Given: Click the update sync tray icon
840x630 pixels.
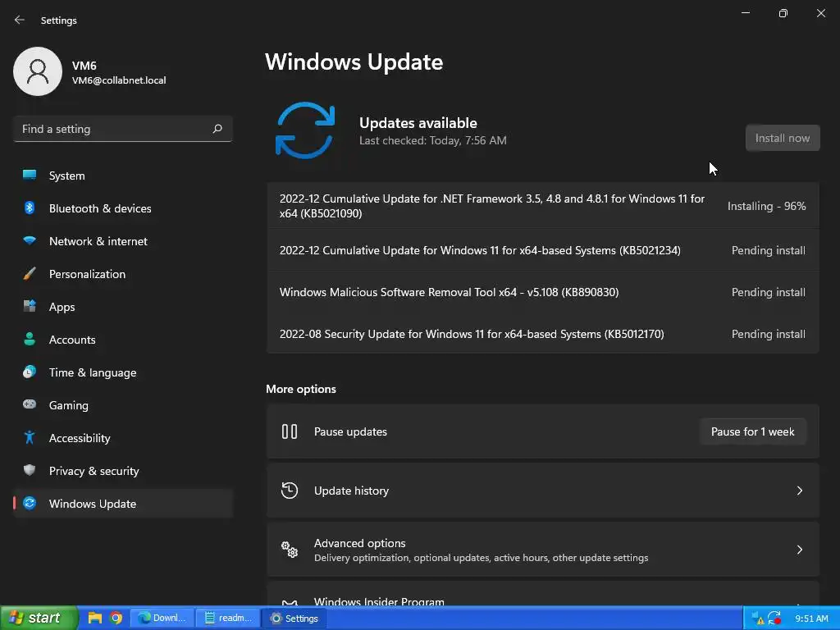Looking at the screenshot, I should pos(774,619).
